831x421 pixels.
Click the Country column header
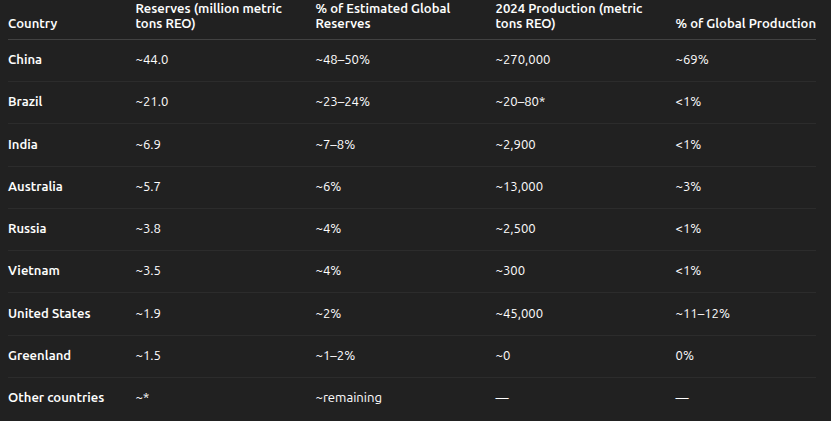[32, 23]
